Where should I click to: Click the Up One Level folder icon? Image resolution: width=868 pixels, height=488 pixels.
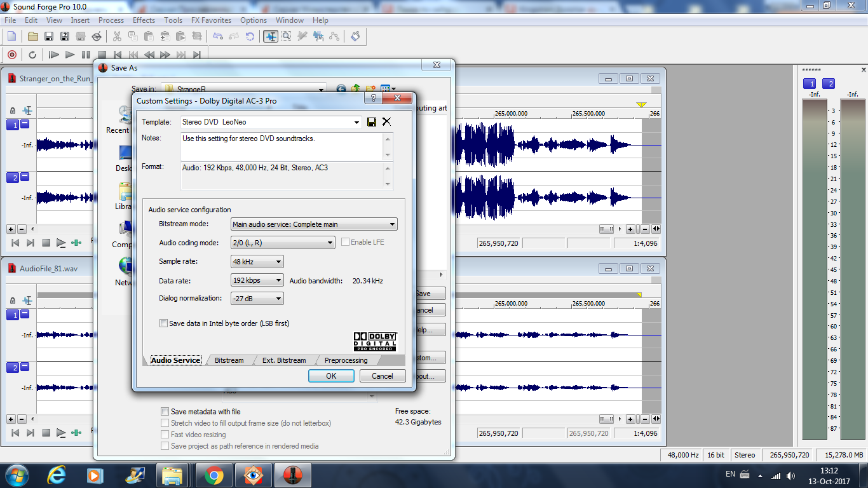click(x=356, y=89)
